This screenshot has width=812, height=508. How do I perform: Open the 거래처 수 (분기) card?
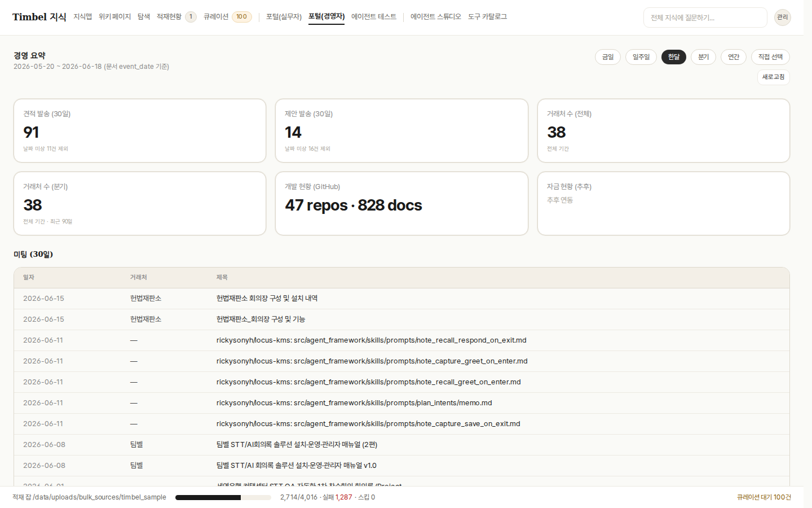click(x=140, y=204)
